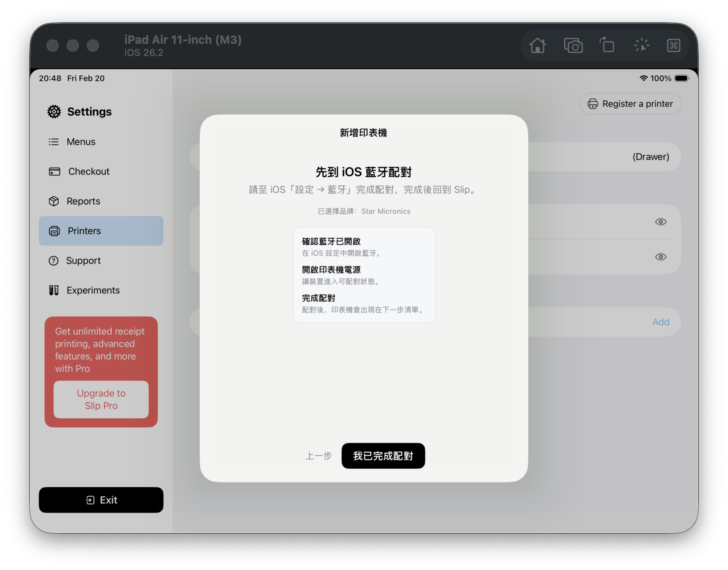The image size is (728, 570).
Task: Click the Exit button
Action: [101, 500]
